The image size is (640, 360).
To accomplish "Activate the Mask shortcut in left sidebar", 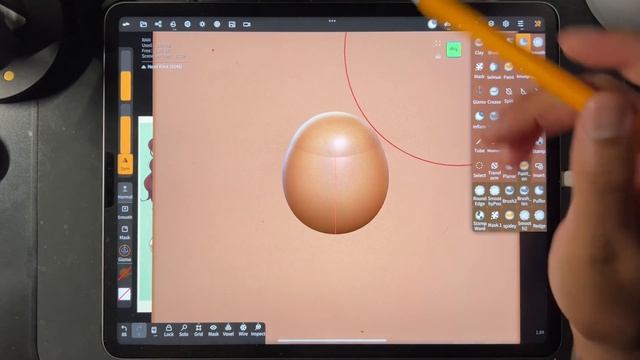I will tap(125, 232).
